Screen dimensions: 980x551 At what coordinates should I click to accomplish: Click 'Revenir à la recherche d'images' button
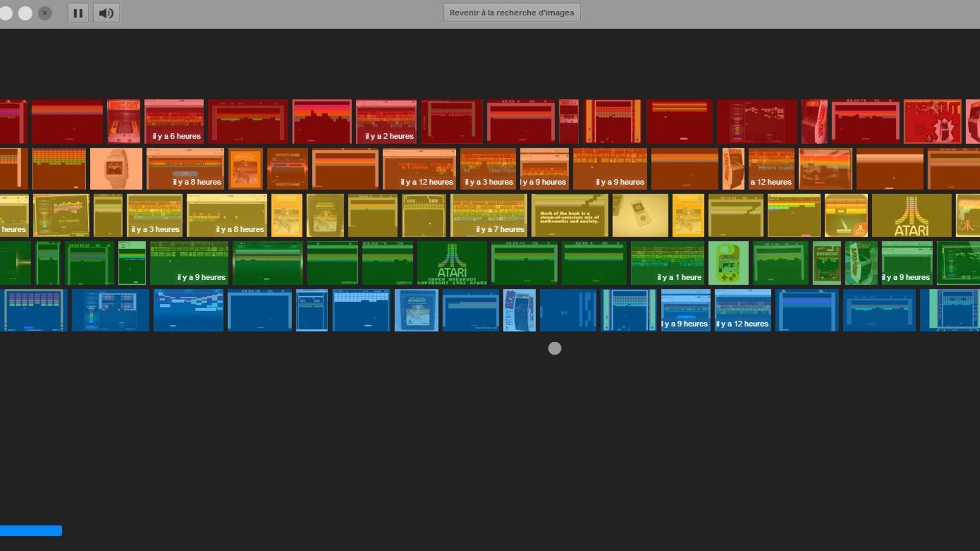click(511, 13)
